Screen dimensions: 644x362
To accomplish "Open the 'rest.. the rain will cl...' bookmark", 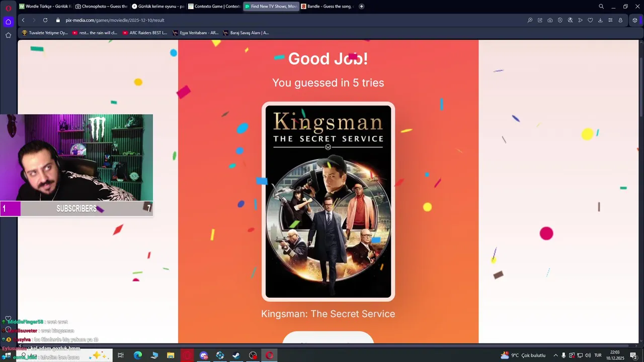I will coord(95,33).
